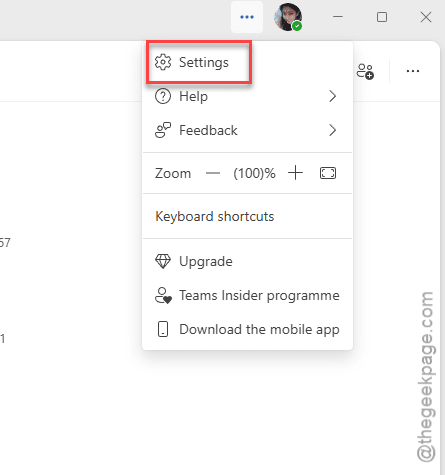
Task: Toggle full screen mode icon
Action: pyautogui.click(x=328, y=173)
